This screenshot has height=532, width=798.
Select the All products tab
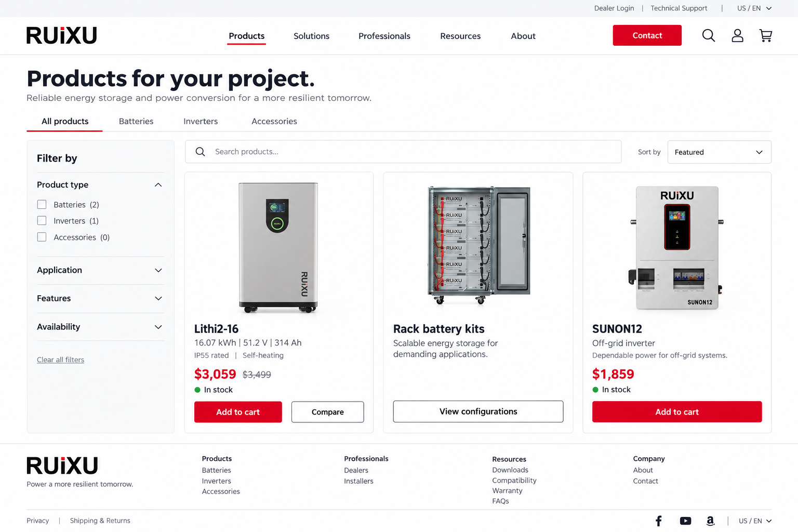[65, 121]
